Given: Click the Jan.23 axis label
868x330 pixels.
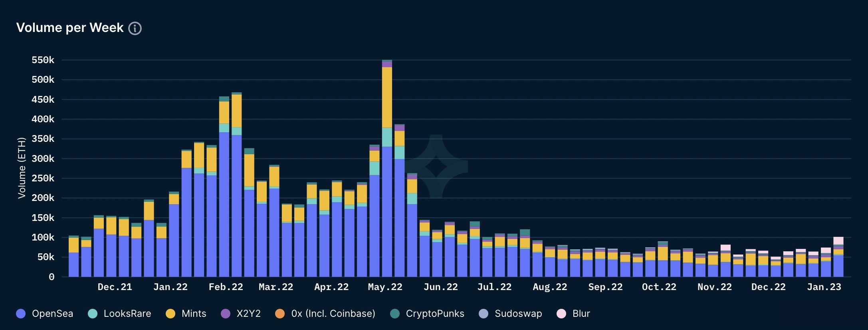Looking at the screenshot, I should (x=824, y=287).
